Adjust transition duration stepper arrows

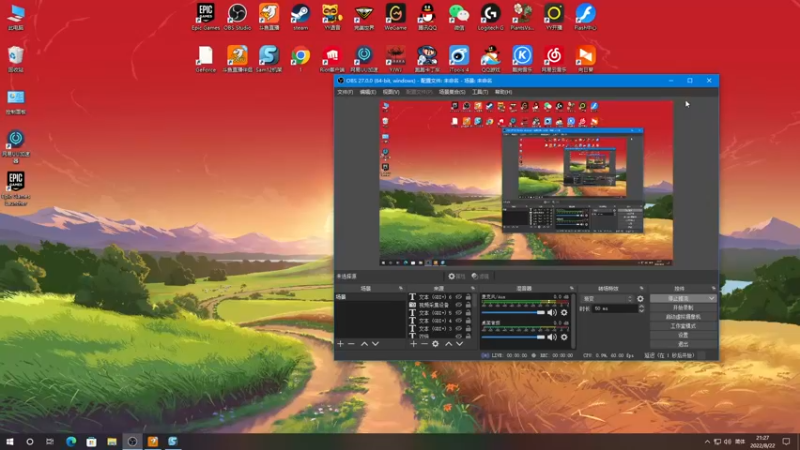641,309
